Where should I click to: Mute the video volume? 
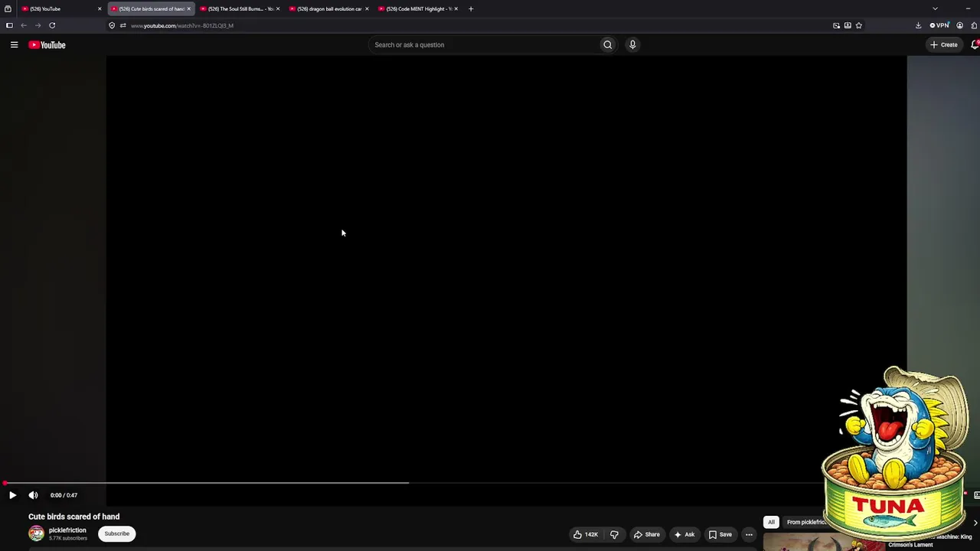point(33,495)
